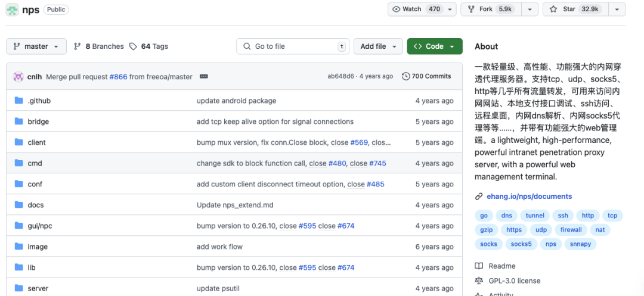Screen dimensions: 644x296
Task: Fork the nps repository
Action: 491,9
